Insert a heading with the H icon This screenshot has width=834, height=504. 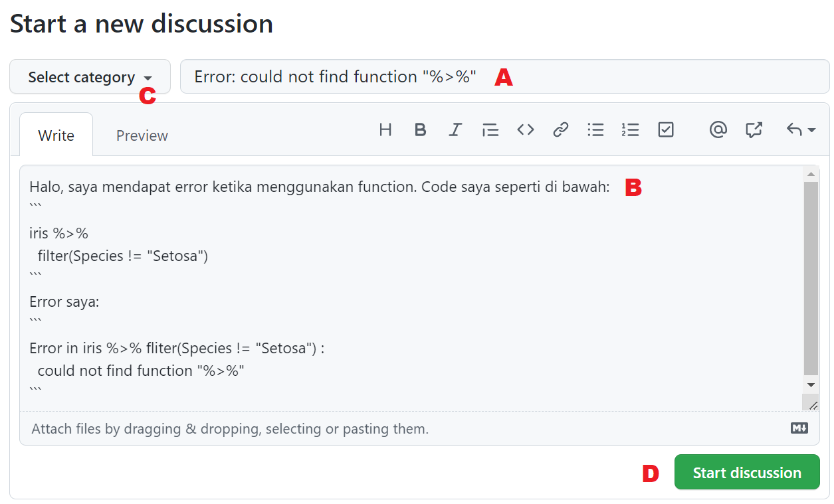point(385,129)
